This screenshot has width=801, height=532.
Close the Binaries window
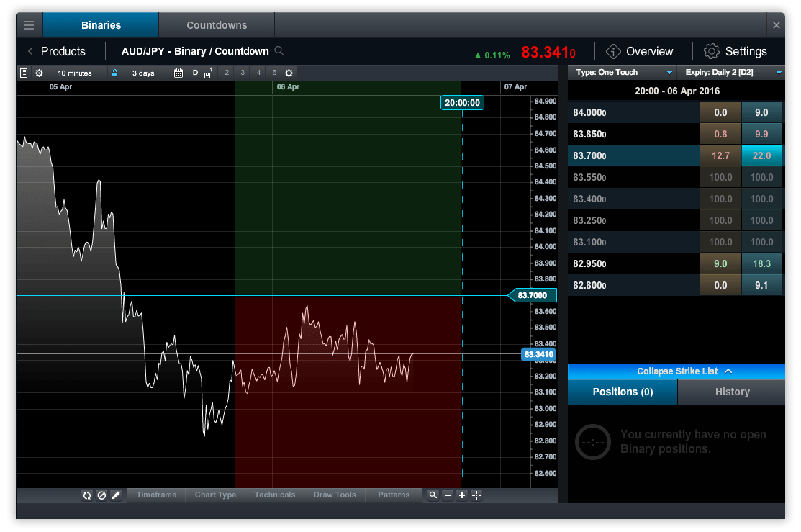tap(776, 25)
